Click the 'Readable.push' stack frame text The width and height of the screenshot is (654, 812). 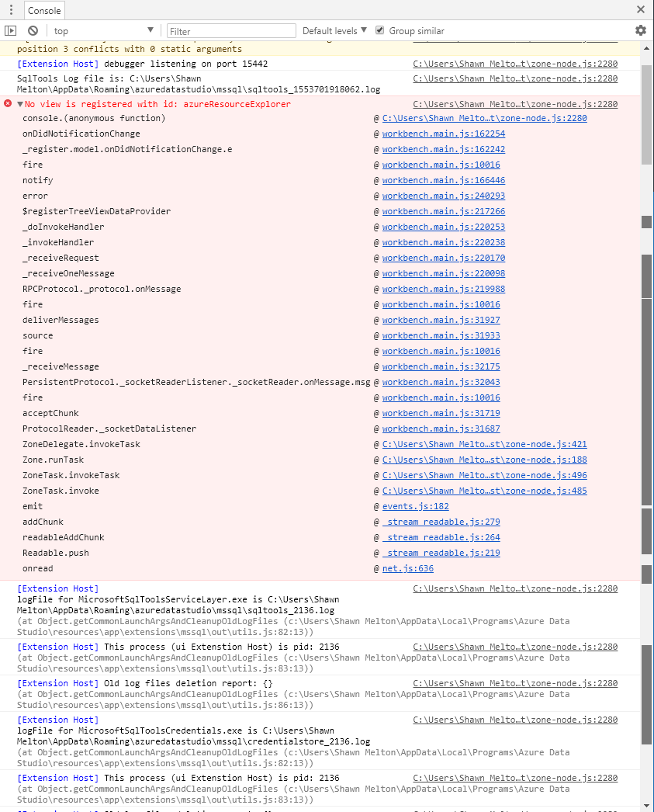(x=55, y=553)
